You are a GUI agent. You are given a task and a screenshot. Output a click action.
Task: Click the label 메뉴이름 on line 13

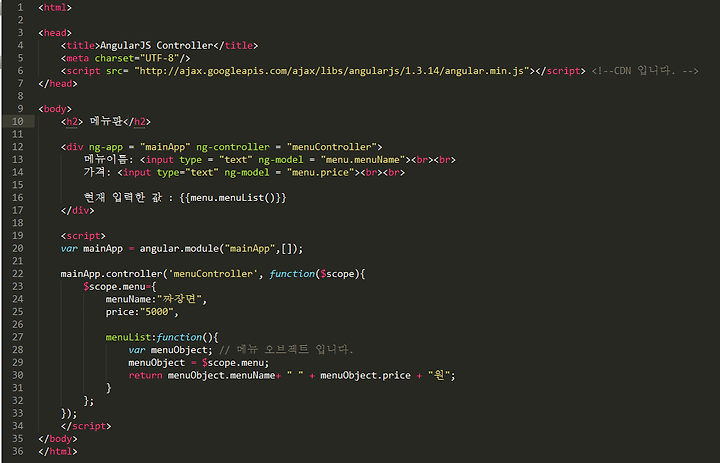pos(106,159)
